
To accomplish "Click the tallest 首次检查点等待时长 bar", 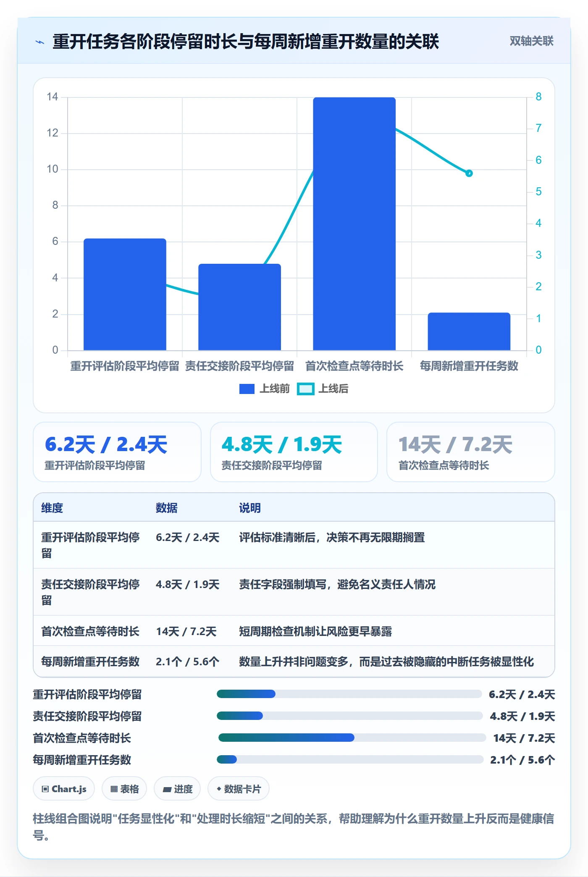I will coord(354,224).
